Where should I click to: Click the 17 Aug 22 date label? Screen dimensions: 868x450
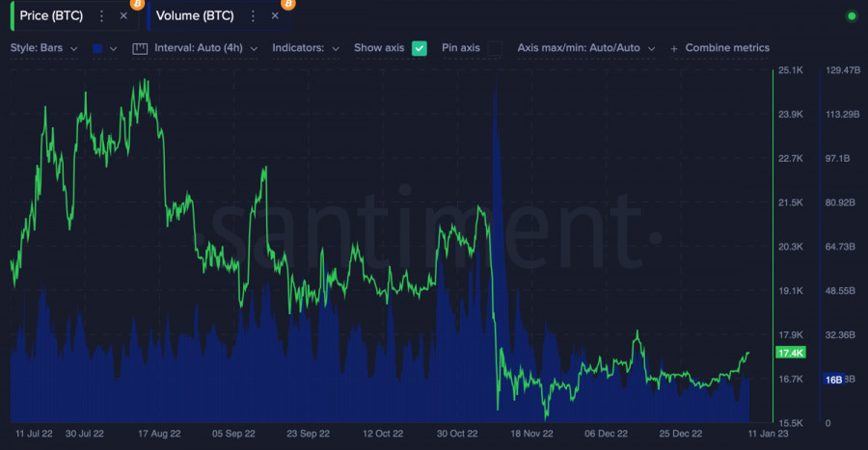tap(159, 434)
